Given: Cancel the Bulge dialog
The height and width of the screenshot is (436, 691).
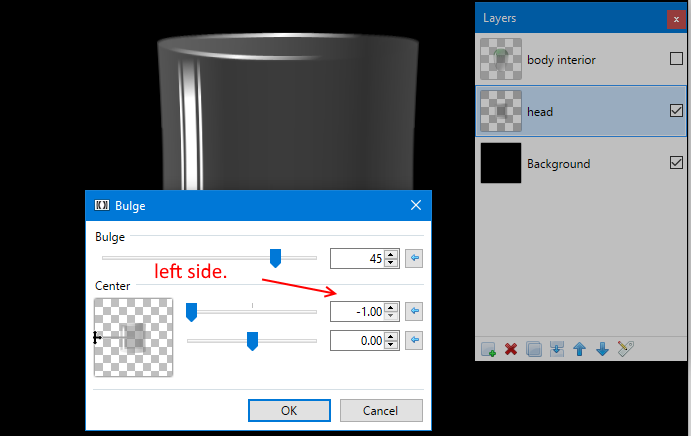Looking at the screenshot, I should pyautogui.click(x=381, y=410).
